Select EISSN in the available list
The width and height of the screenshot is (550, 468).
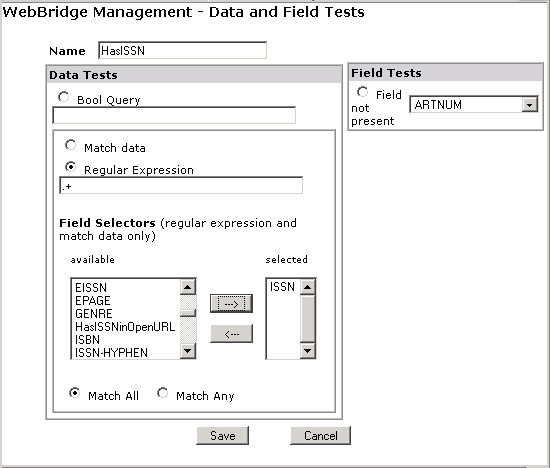click(x=126, y=288)
